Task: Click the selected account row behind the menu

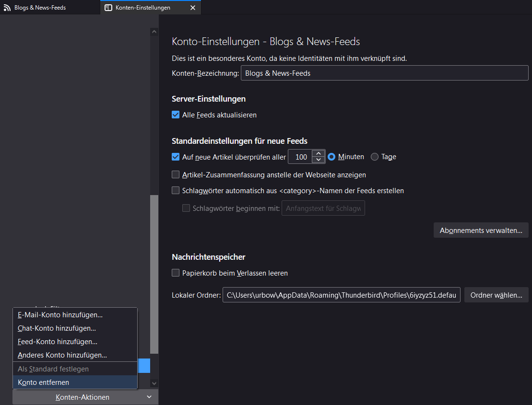Action: [x=143, y=366]
